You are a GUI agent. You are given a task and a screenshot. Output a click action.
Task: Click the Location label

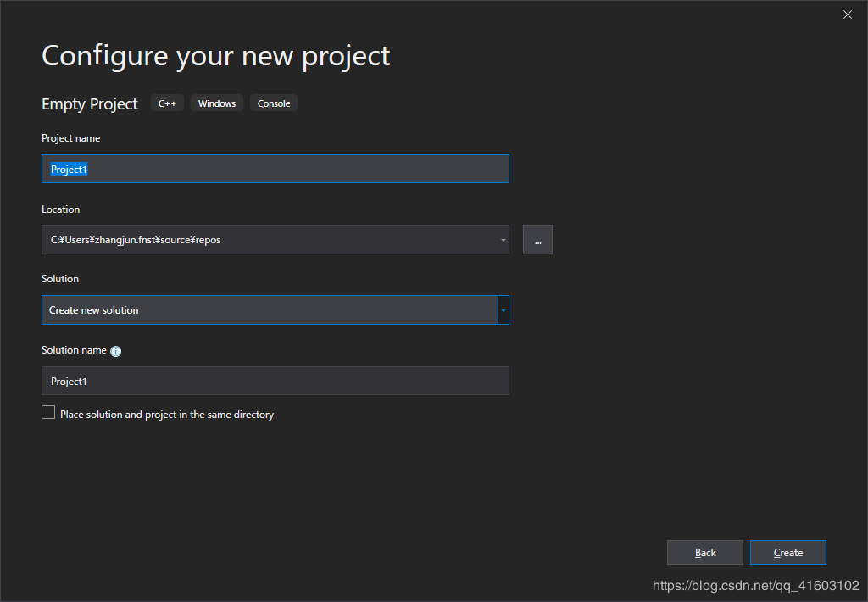click(x=60, y=209)
